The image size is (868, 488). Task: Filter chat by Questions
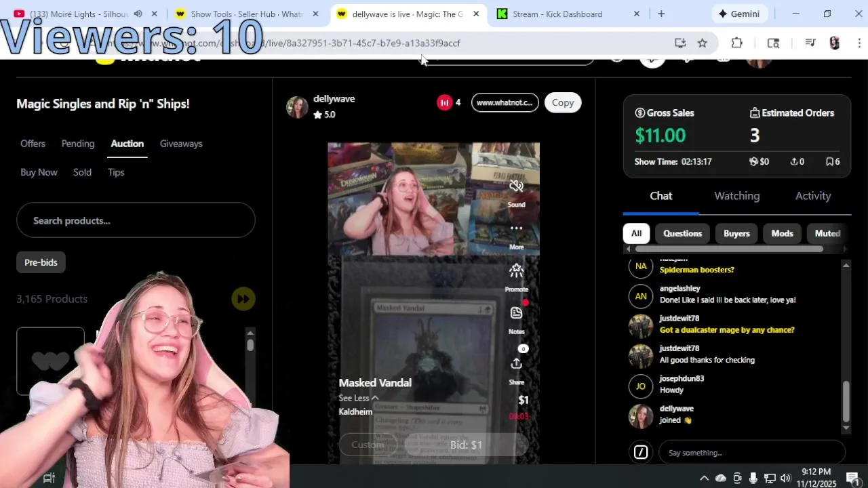(682, 233)
